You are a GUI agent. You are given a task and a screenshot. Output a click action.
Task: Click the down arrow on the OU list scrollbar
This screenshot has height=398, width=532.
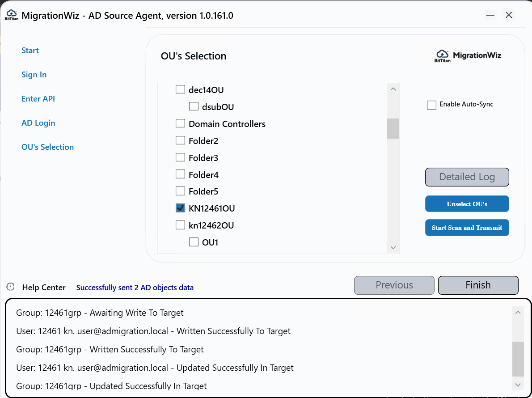[x=393, y=247]
